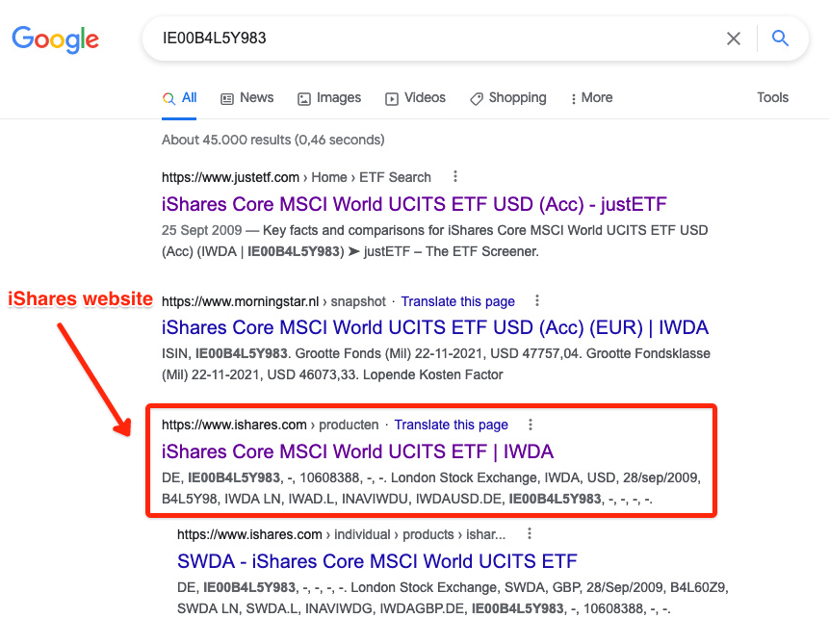The height and width of the screenshot is (644, 829).
Task: Expand the Tools filter options
Action: tap(772, 98)
